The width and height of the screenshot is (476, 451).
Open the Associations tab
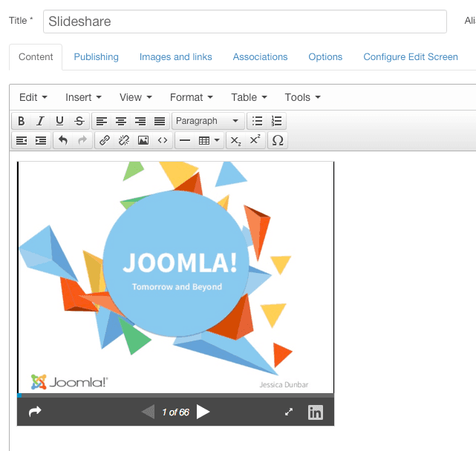[260, 57]
